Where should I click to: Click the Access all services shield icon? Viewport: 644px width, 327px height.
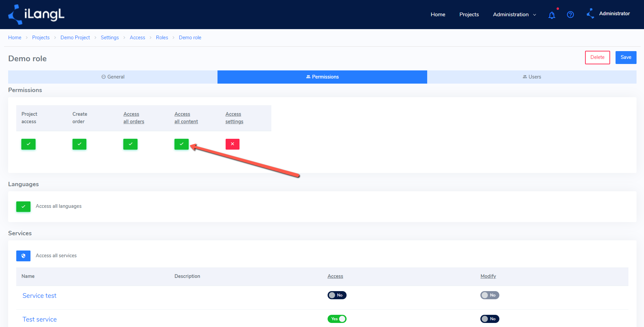[x=23, y=256]
